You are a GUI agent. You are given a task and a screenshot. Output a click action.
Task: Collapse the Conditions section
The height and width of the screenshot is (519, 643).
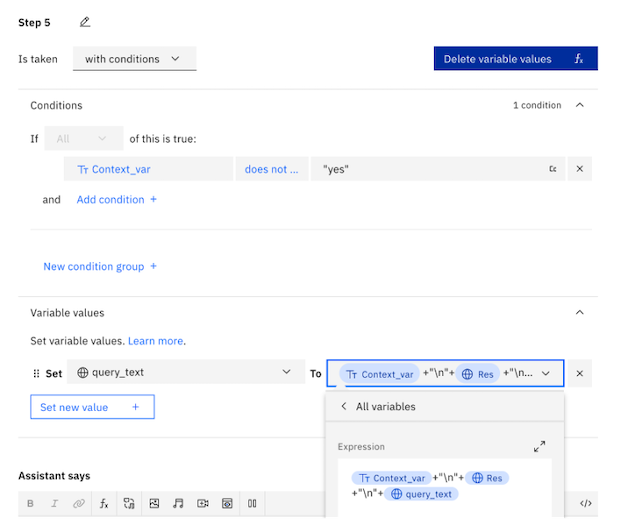point(580,105)
